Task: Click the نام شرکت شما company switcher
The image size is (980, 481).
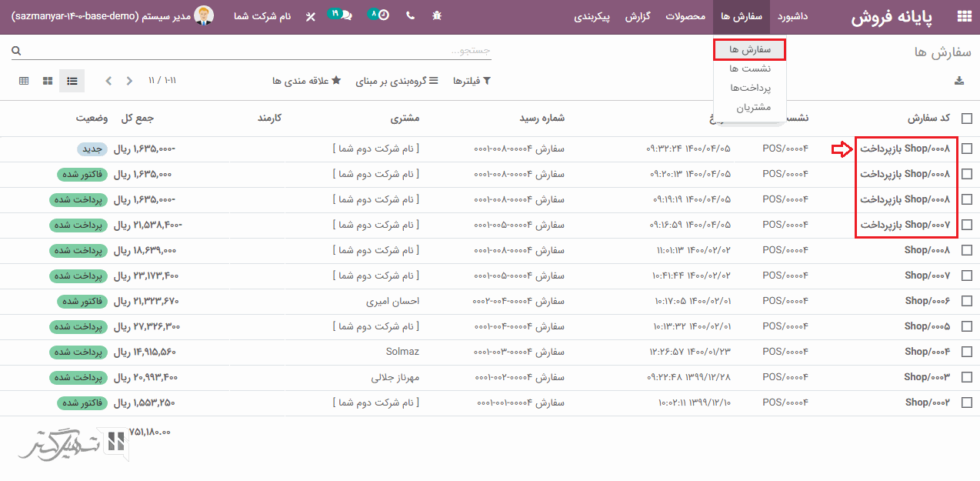Action: coord(262,16)
